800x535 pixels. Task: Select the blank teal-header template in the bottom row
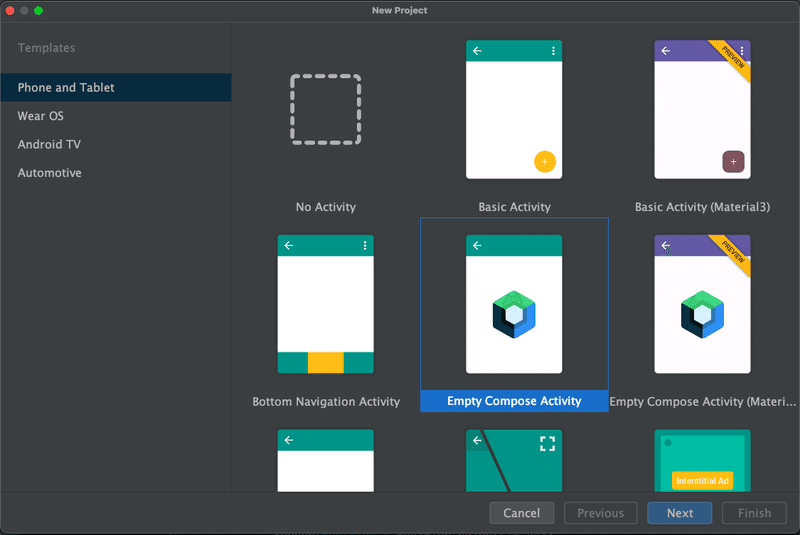(326, 461)
